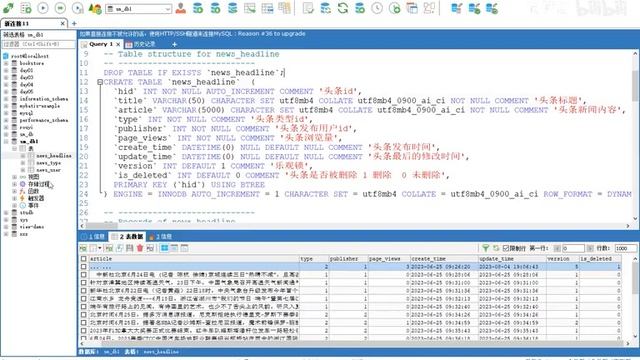Close the Query 1 tab
Viewport: 640px width, 360px height.
point(118,44)
